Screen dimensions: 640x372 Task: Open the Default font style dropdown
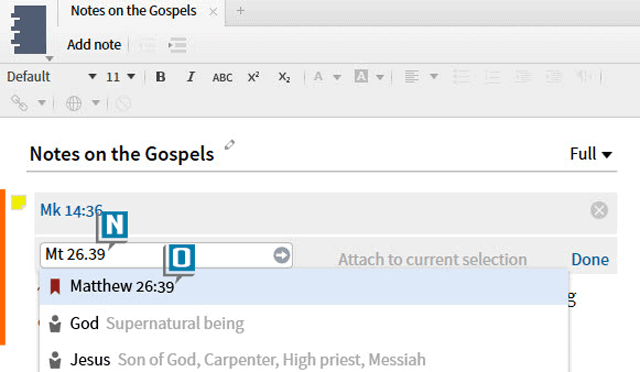click(51, 76)
